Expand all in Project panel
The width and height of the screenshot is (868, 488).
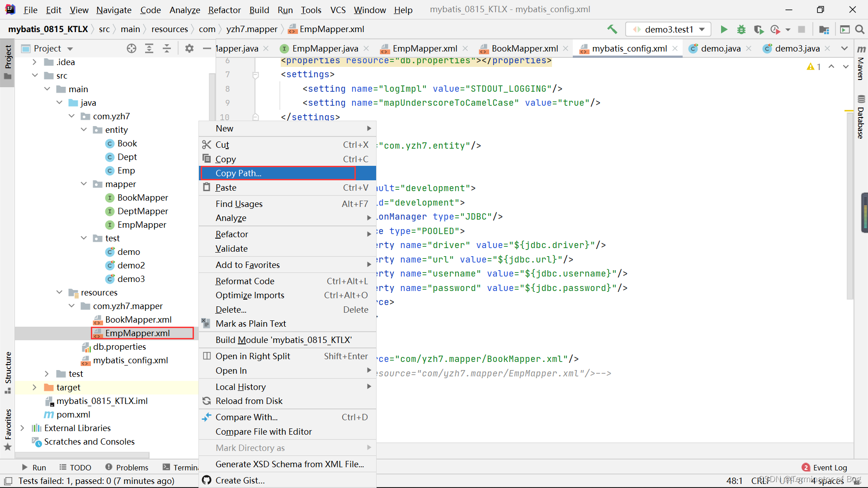pos(149,48)
